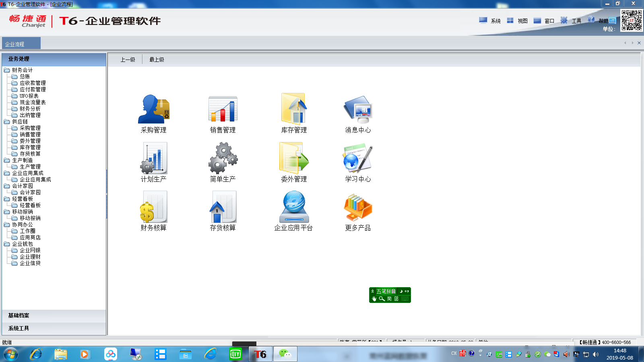The width and height of the screenshot is (644, 362).
Task: Open the 窗口 menu
Action: (x=544, y=21)
